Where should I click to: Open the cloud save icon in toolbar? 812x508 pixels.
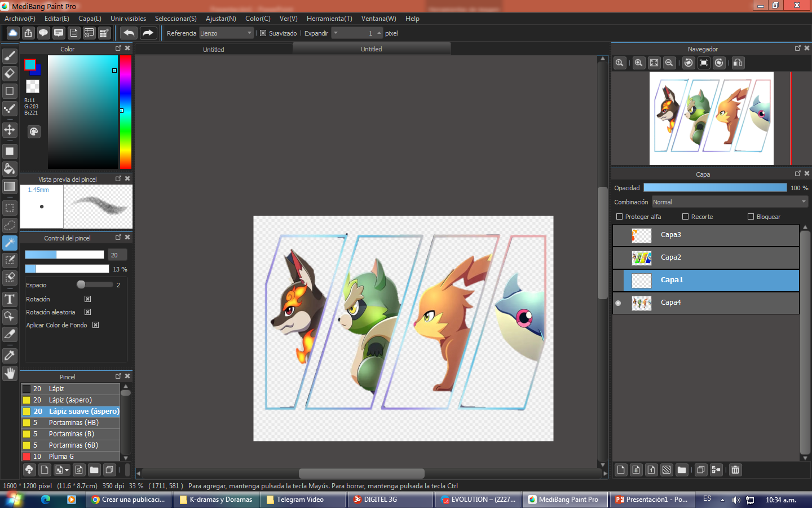tap(12, 33)
